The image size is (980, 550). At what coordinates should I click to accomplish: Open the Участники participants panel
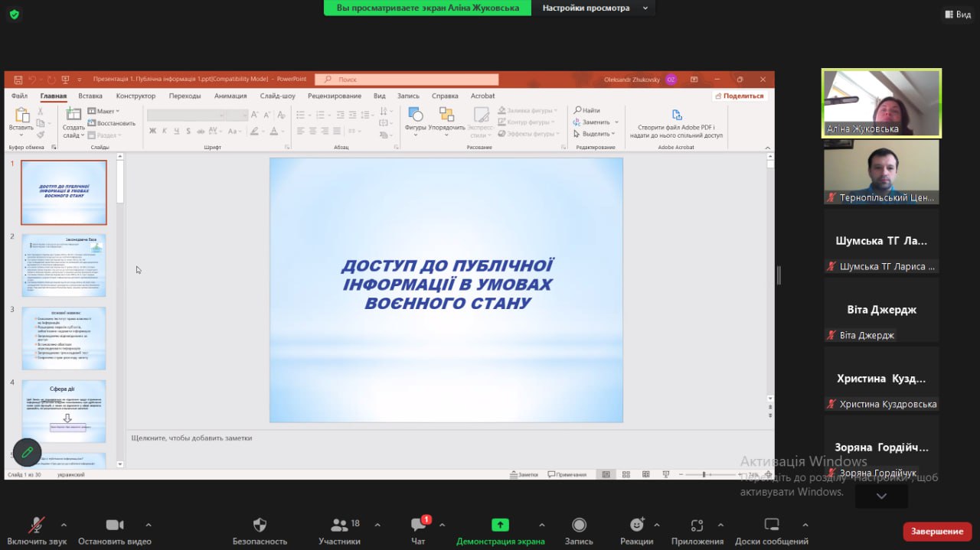(339, 530)
